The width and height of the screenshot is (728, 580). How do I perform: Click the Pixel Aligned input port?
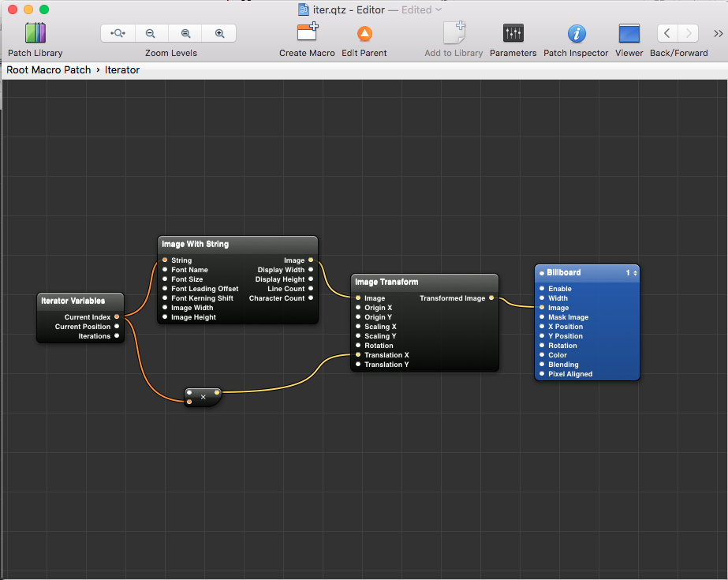(x=542, y=373)
